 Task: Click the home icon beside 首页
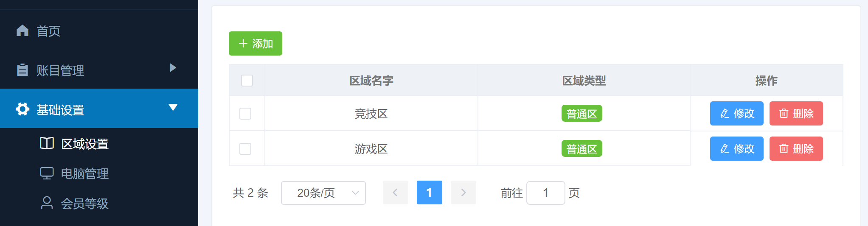pyautogui.click(x=22, y=31)
